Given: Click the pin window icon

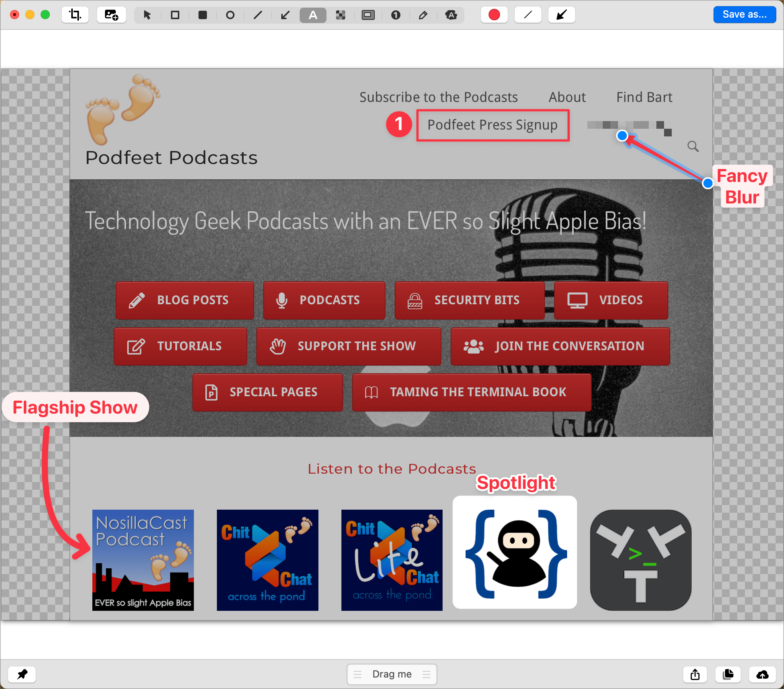Looking at the screenshot, I should pyautogui.click(x=22, y=674).
